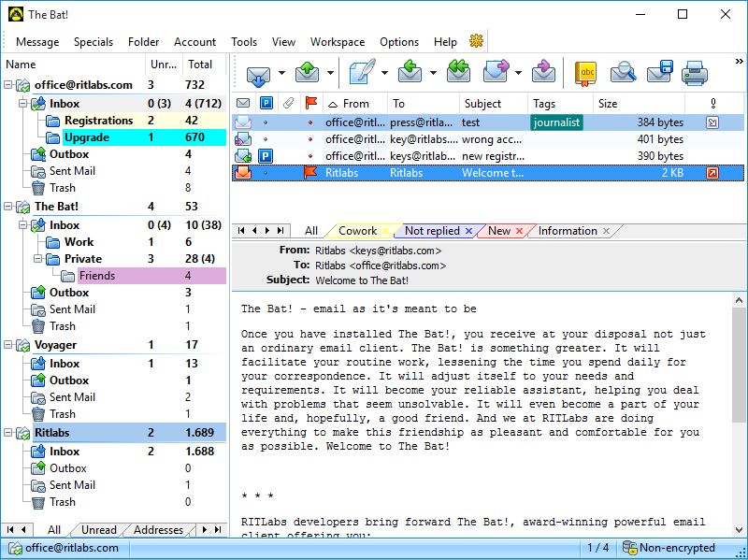The width and height of the screenshot is (748, 560).
Task: Create a new message with pen icon
Action: pyautogui.click(x=360, y=72)
